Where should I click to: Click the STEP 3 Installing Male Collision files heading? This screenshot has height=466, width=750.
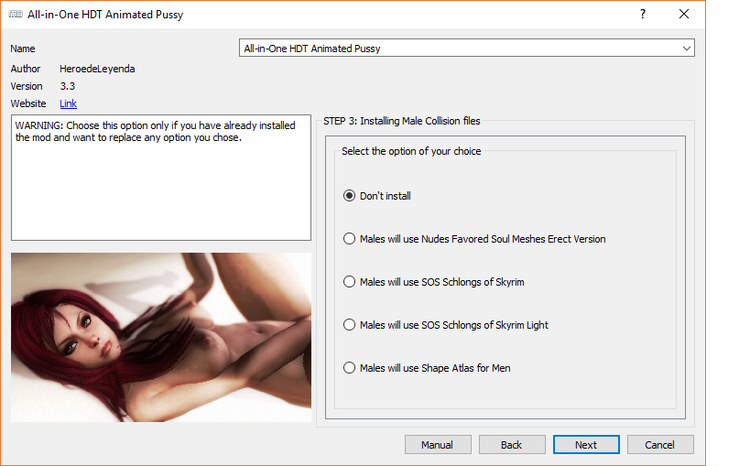[401, 121]
